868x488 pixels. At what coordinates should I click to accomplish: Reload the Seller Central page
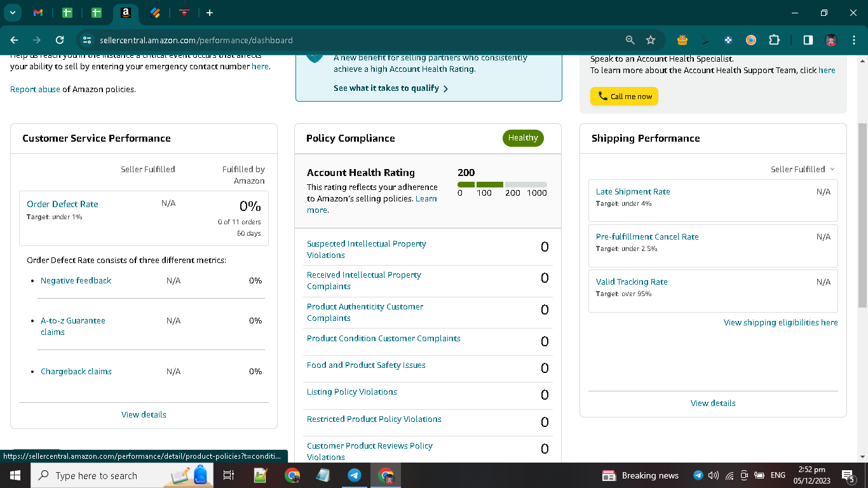click(60, 40)
